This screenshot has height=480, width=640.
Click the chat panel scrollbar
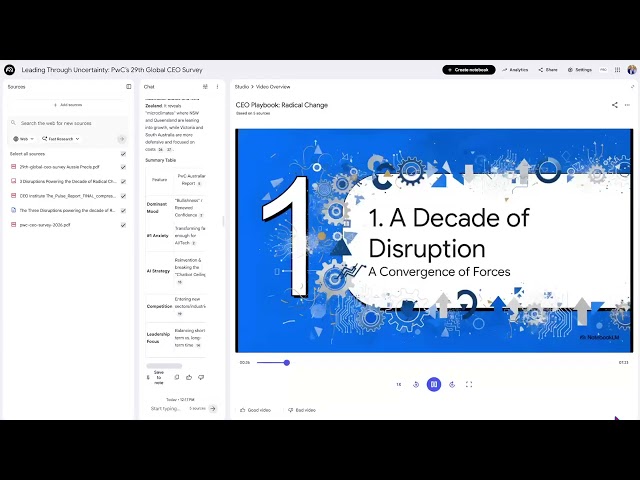point(223,221)
